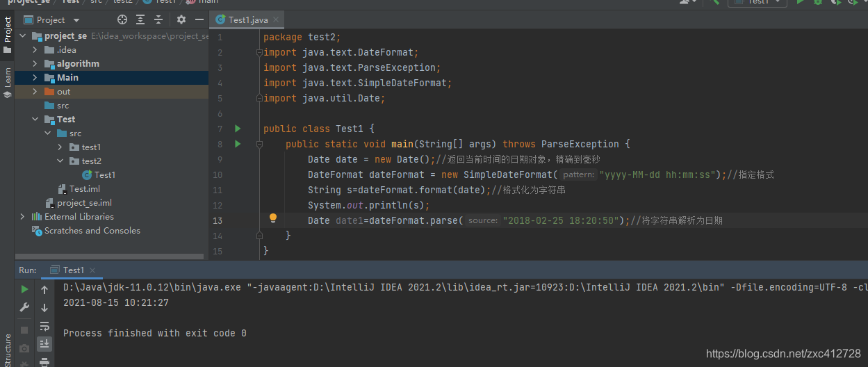The image size is (868, 367).
Task: Select Scratches and Consoles node
Action: tap(86, 231)
